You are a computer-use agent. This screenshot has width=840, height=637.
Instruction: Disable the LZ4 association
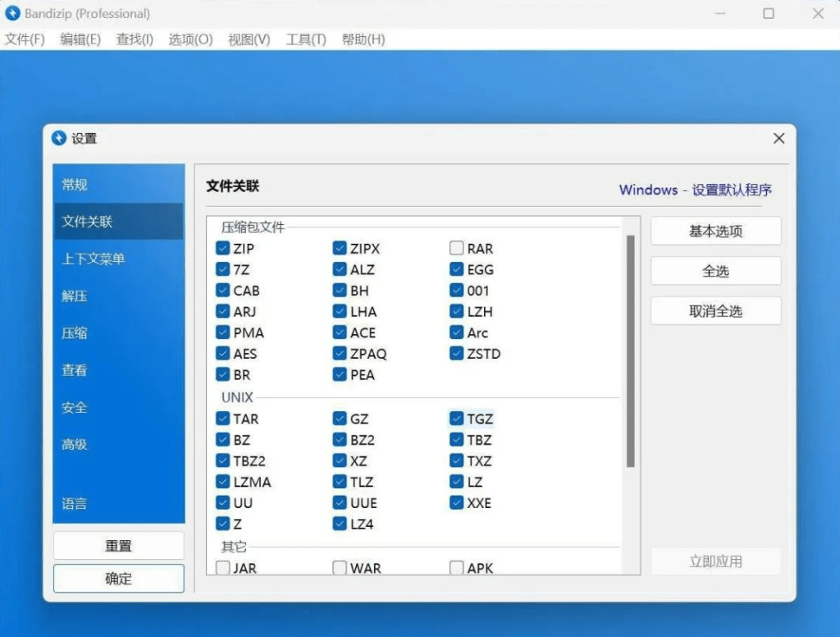point(340,524)
